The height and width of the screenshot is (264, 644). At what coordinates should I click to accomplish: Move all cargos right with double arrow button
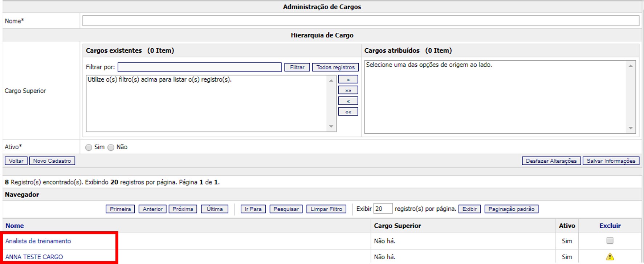pos(348,90)
